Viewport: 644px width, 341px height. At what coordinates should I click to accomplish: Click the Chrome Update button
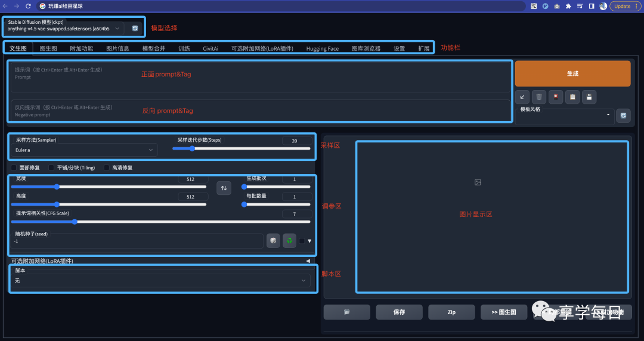625,6
